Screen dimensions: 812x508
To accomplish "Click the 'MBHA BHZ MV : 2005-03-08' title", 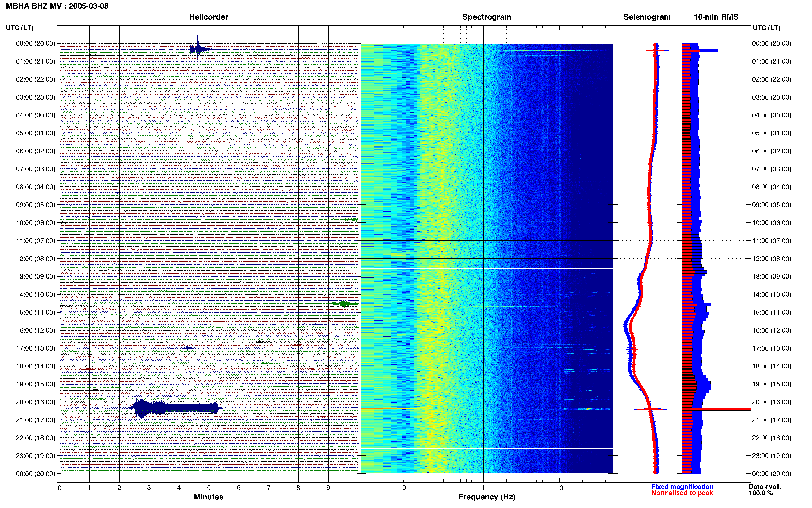I will point(57,6).
